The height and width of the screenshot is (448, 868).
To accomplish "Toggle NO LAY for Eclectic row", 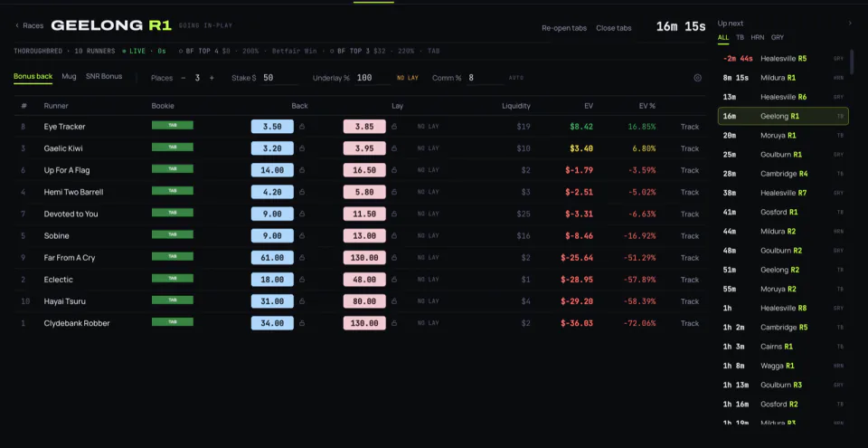I will coord(428,280).
